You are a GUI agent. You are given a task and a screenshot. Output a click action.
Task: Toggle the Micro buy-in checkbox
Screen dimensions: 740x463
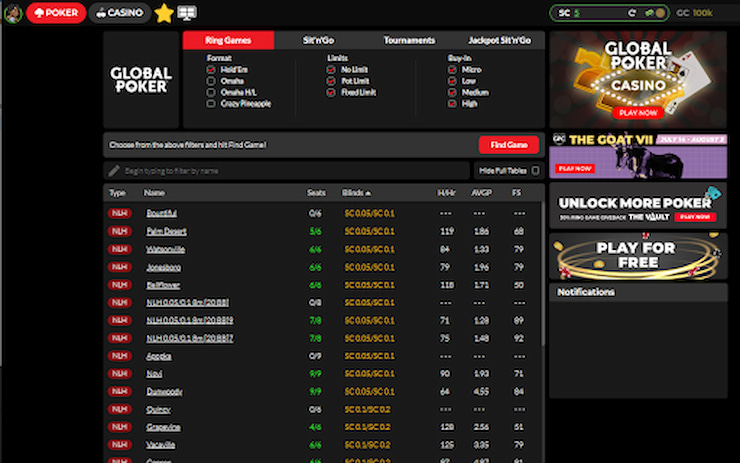(452, 70)
